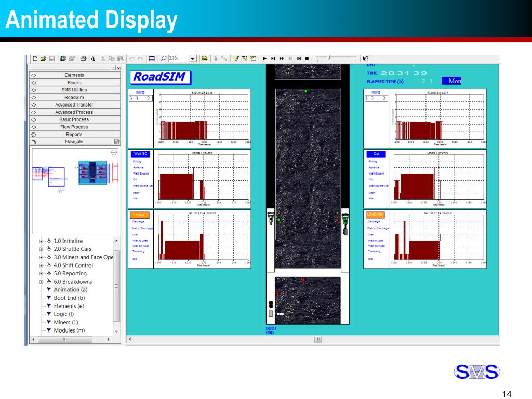Jump to the Boot End (b) view

pyautogui.click(x=69, y=298)
